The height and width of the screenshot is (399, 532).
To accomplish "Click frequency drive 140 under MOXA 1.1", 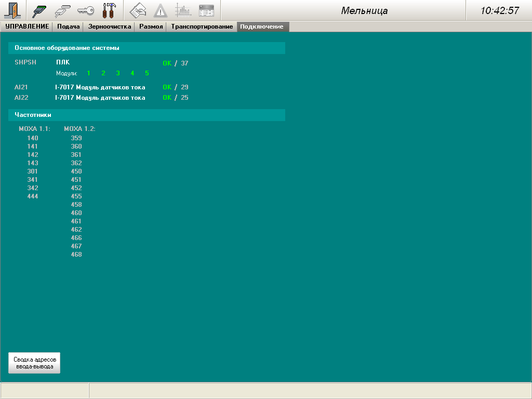I will (33, 138).
